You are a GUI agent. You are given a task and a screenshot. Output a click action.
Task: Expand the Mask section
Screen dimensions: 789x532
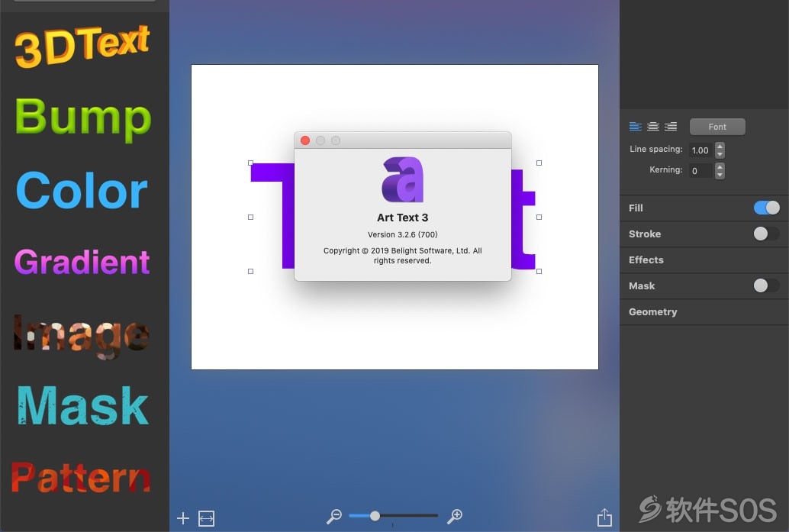click(642, 286)
